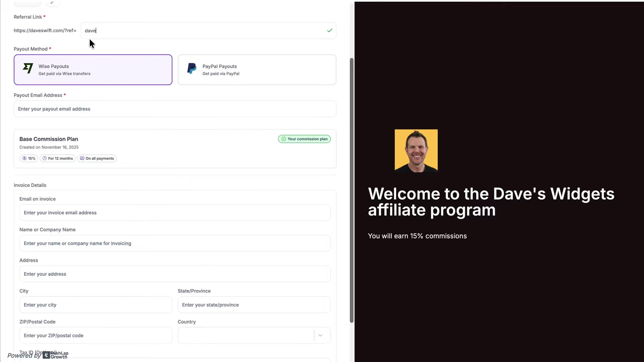This screenshot has height=362, width=644.
Task: Click the ZIP/postal code field
Action: pos(96,336)
